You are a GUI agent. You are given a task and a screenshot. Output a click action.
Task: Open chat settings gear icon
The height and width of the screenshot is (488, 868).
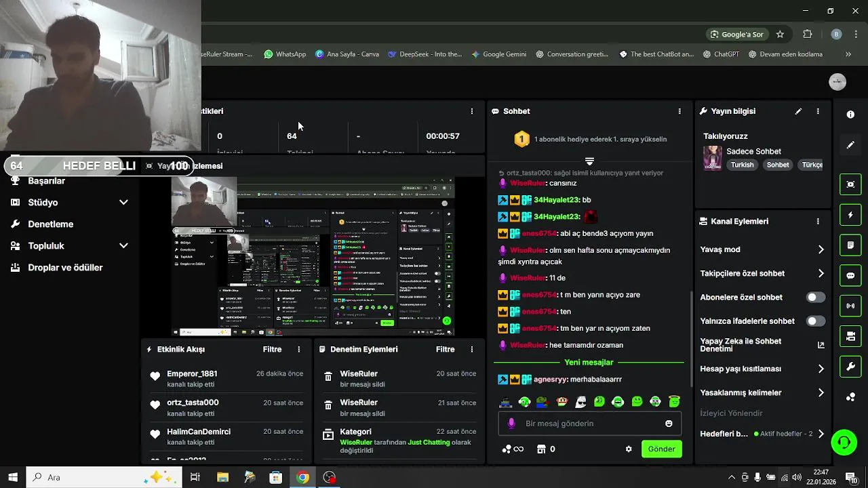coord(629,449)
